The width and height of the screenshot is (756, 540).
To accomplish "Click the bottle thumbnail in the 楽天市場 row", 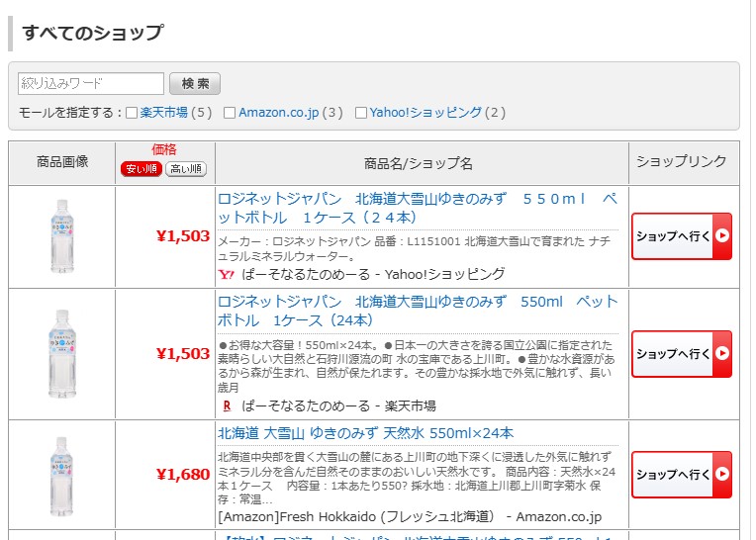I will coord(62,354).
